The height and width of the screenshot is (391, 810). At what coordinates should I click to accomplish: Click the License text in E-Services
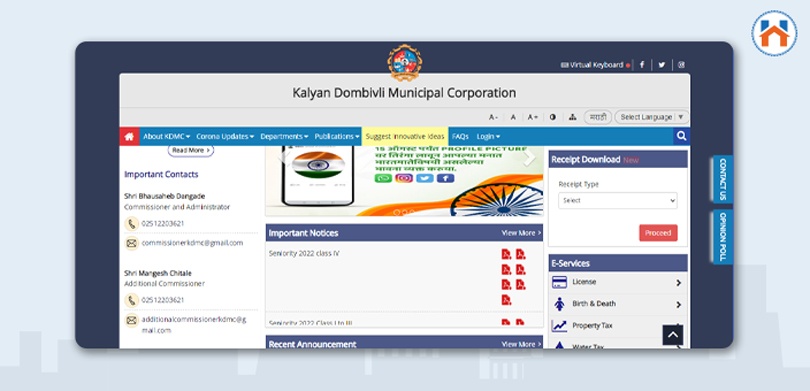(x=584, y=282)
